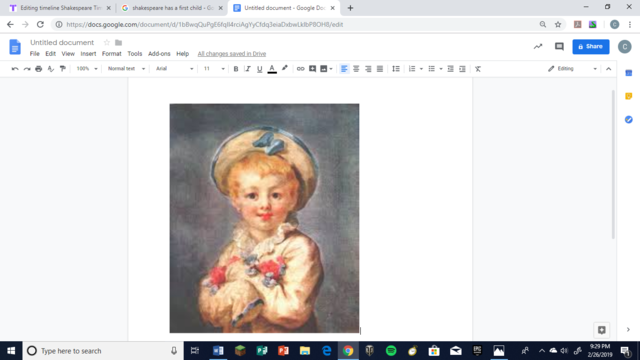This screenshot has width=640, height=360.
Task: Expand the numbered list style arrow
Action: [x=421, y=69]
